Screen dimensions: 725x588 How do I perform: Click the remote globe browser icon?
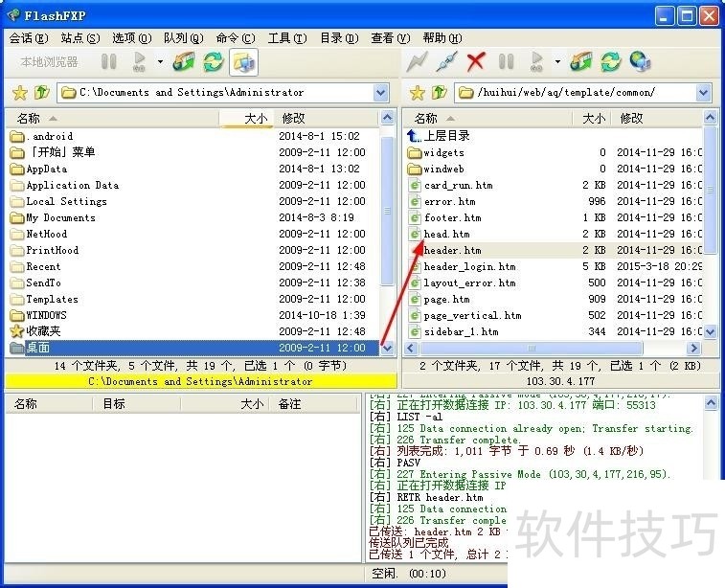[641, 61]
